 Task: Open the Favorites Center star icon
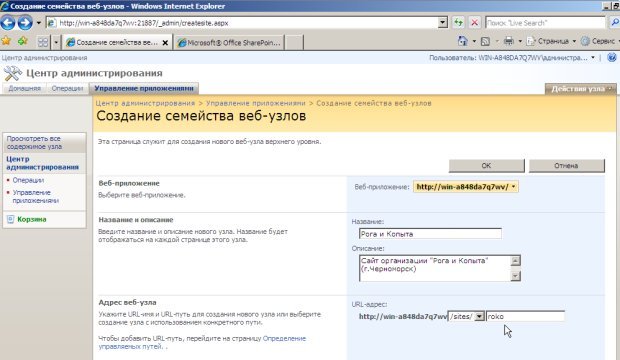click(6, 41)
